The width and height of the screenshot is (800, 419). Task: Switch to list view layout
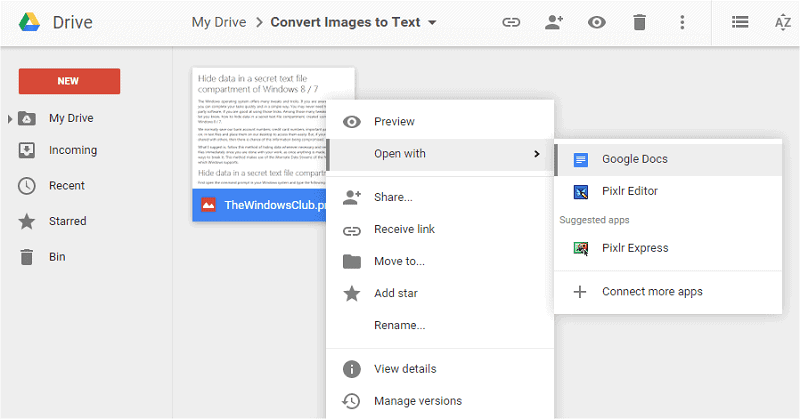tap(740, 22)
